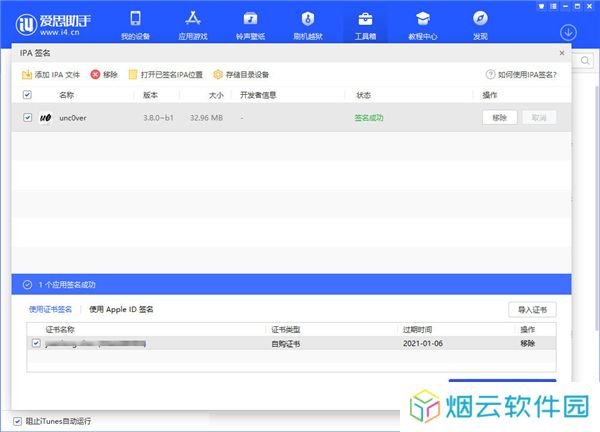The width and height of the screenshot is (600, 432).
Task: Toggle the unc0ver row checkbox
Action: pos(27,117)
